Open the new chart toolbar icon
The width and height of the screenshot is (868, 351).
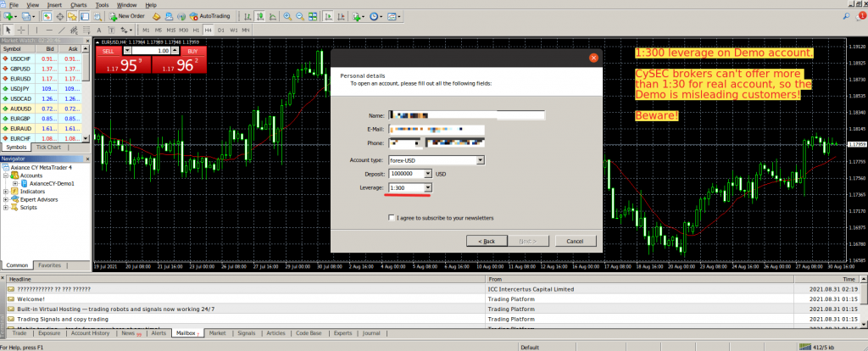click(10, 16)
